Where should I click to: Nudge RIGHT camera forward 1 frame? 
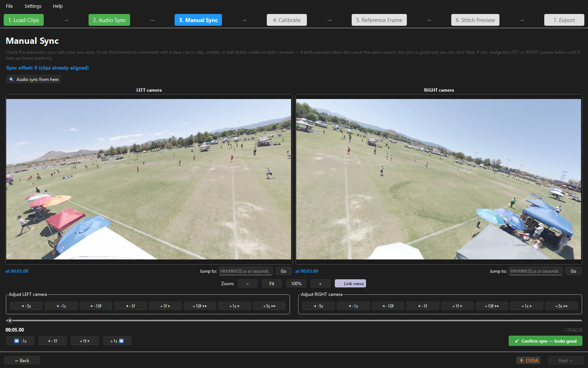tap(457, 306)
